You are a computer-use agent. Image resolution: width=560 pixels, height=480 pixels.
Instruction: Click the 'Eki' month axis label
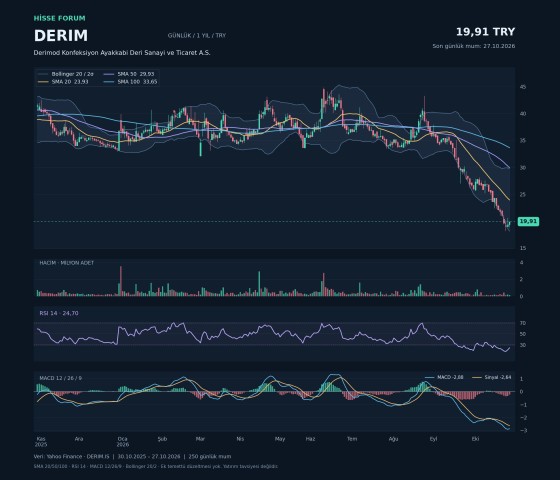(475, 439)
